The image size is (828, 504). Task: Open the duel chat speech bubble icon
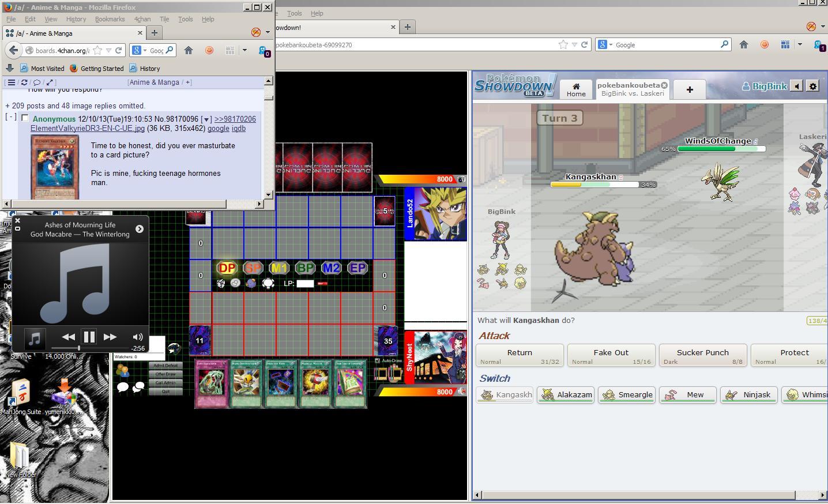[x=123, y=388]
